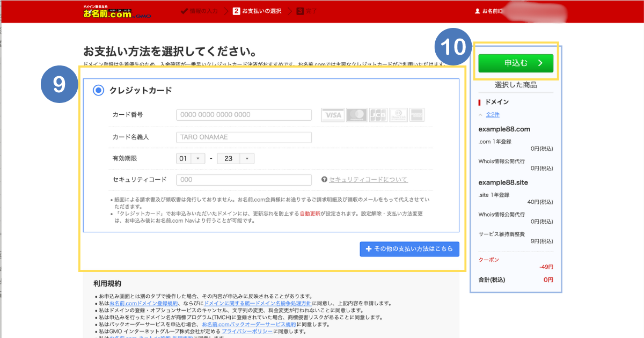Image resolution: width=644 pixels, height=338 pixels.
Task: Focus the カード番号 input field
Action: tap(244, 115)
